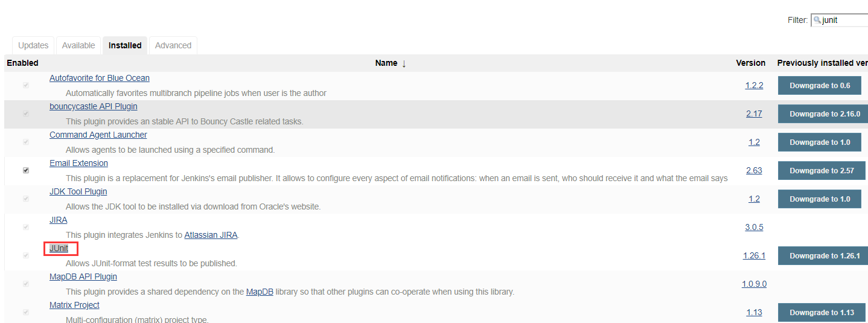Toggle the Email Extension enabled checkbox
Image resolution: width=868 pixels, height=323 pixels.
(25, 170)
